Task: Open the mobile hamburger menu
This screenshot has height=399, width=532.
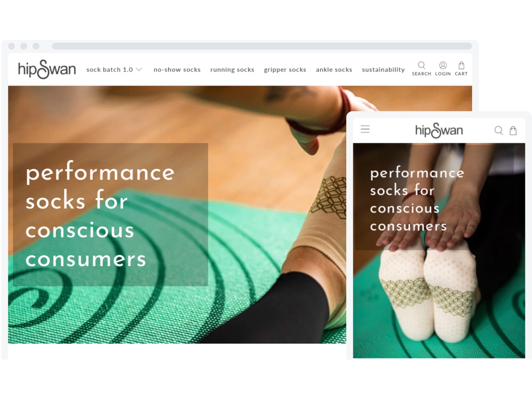Action: (365, 129)
